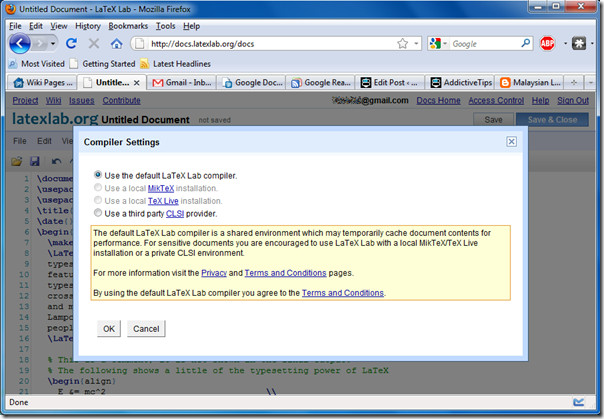Open the CLSI link
The image size is (604, 419).
[x=175, y=213]
